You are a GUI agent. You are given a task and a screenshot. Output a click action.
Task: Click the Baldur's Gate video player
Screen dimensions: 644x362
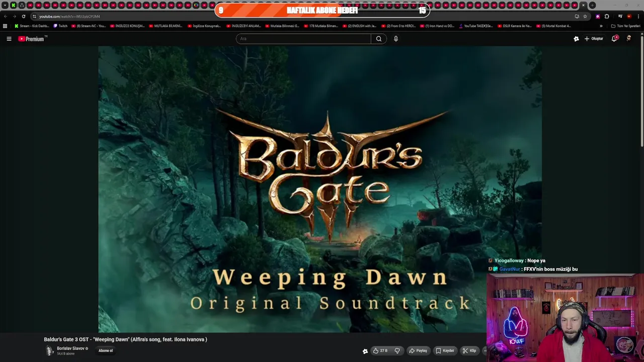pyautogui.click(x=320, y=189)
